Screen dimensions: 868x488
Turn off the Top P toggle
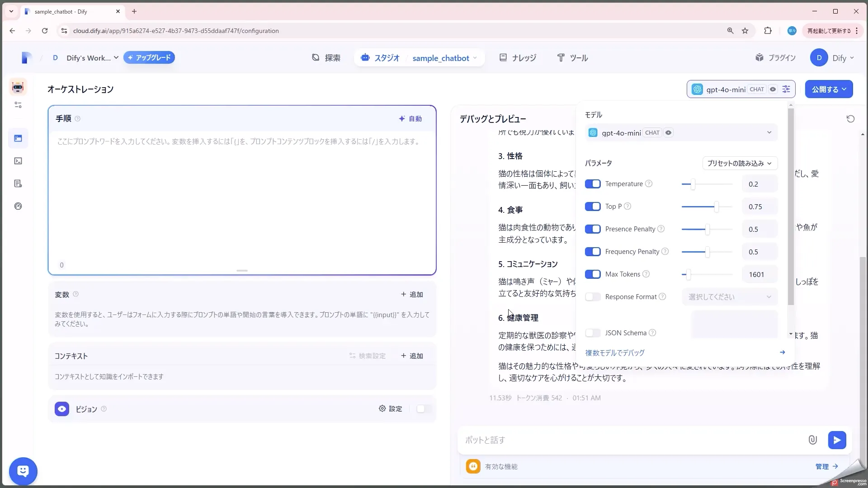593,206
